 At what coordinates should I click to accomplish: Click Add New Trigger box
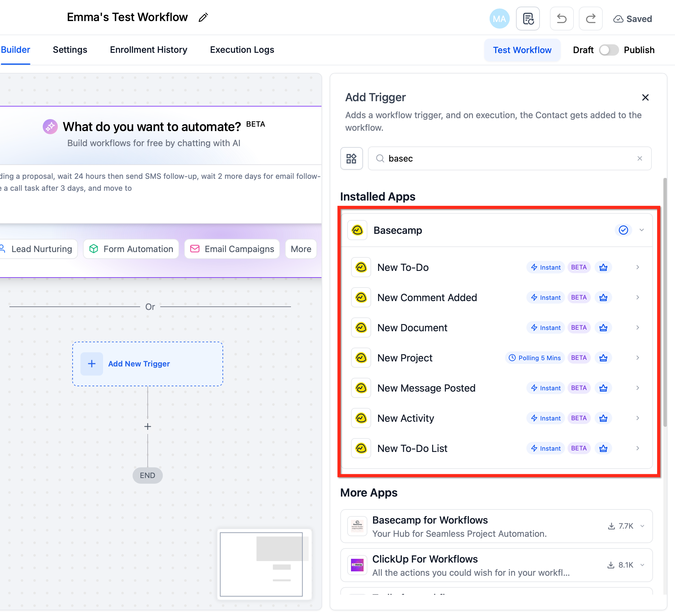point(148,364)
